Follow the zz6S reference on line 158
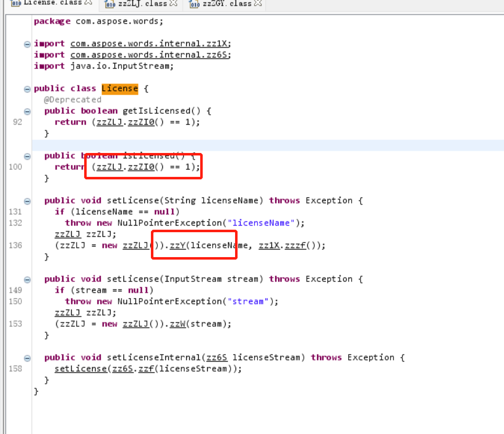The width and height of the screenshot is (504, 434). point(123,369)
